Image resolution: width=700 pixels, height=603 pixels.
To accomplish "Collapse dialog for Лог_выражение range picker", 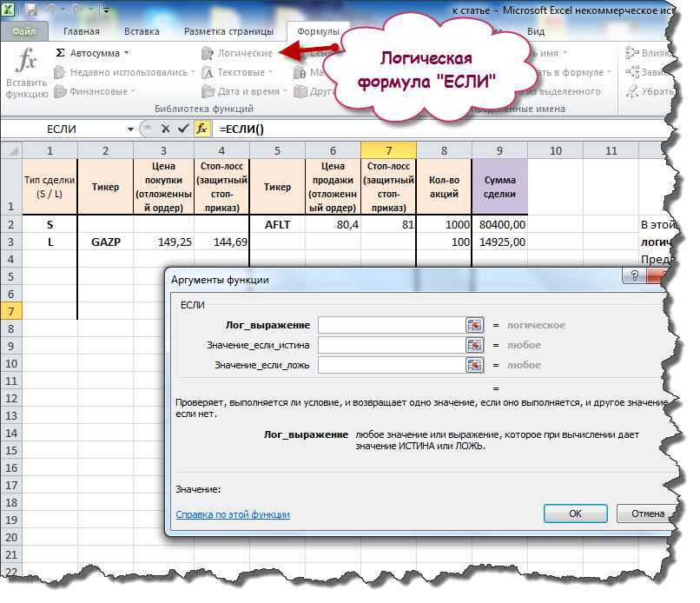I will point(474,325).
